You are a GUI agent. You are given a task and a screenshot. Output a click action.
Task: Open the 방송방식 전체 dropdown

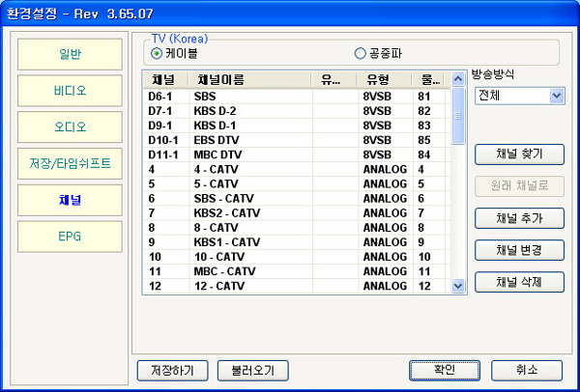pos(520,96)
